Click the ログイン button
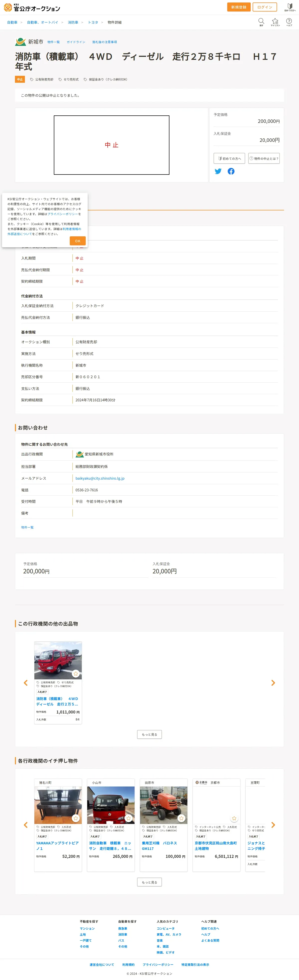299x980 pixels. pyautogui.click(x=265, y=7)
